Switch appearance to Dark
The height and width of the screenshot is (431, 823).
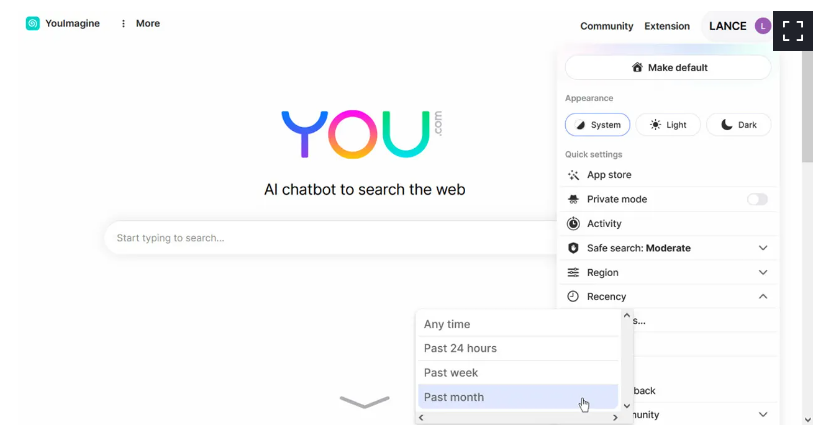(x=738, y=125)
